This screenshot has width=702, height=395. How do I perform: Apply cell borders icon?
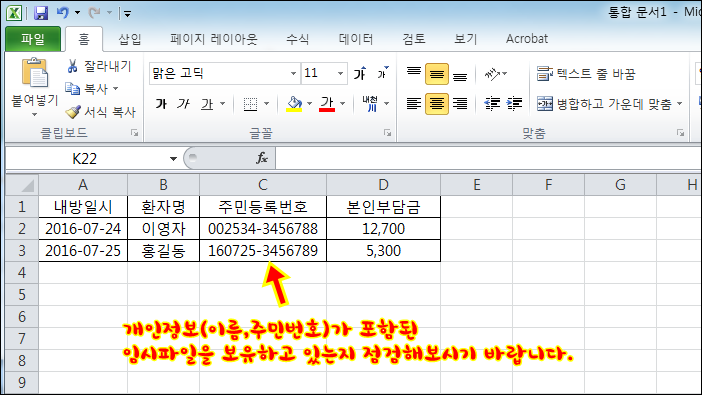tap(250, 104)
